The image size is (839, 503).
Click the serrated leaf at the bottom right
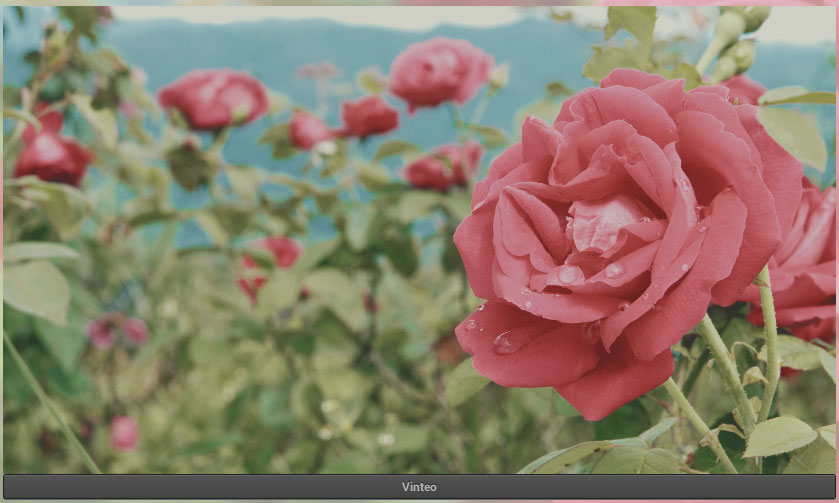[x=778, y=437]
